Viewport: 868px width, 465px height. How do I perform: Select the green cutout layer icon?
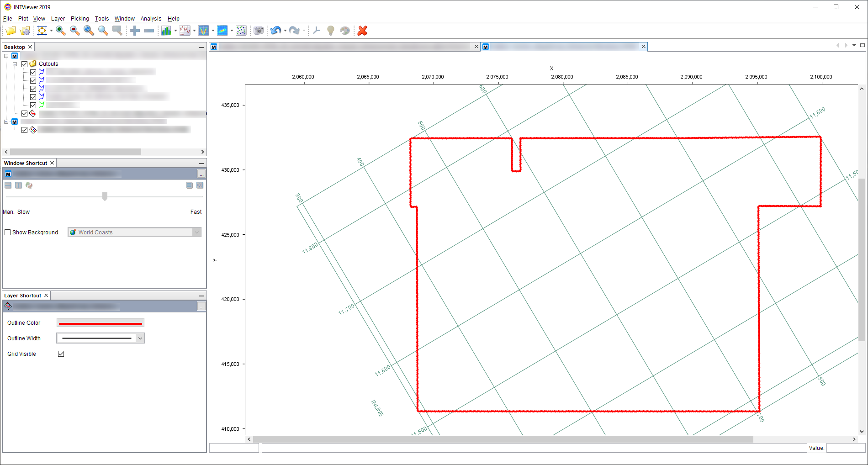pyautogui.click(x=42, y=105)
